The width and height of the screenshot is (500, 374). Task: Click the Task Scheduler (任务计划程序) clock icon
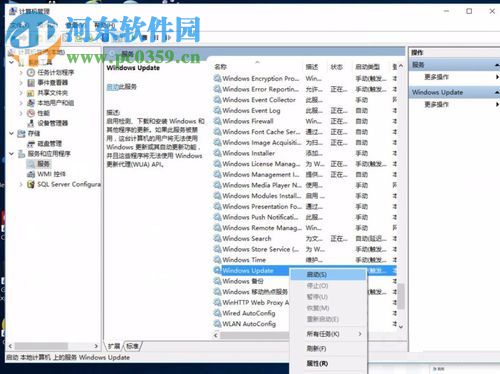coord(31,72)
